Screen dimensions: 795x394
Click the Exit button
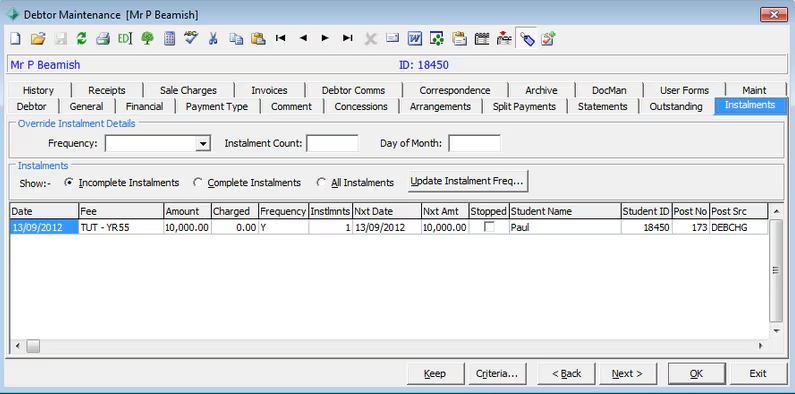(x=757, y=374)
